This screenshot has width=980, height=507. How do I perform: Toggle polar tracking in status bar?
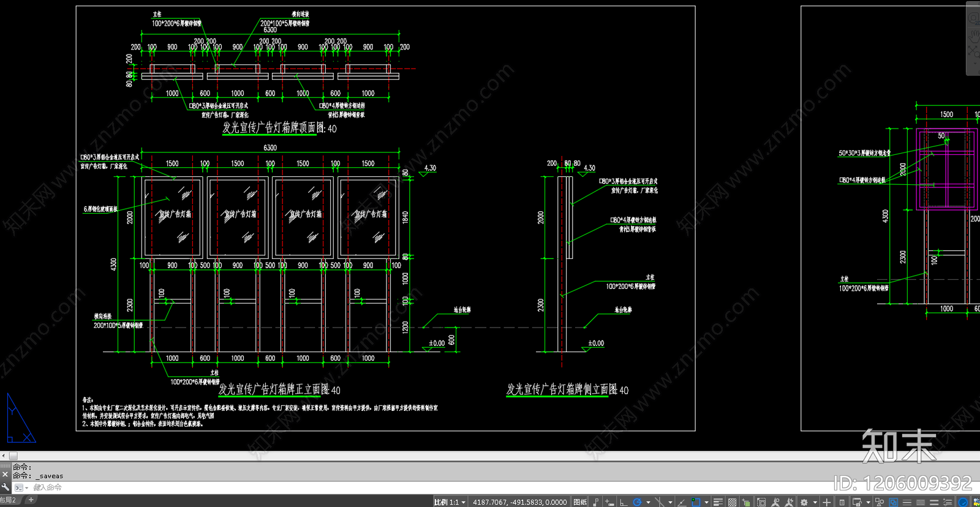coord(637,502)
